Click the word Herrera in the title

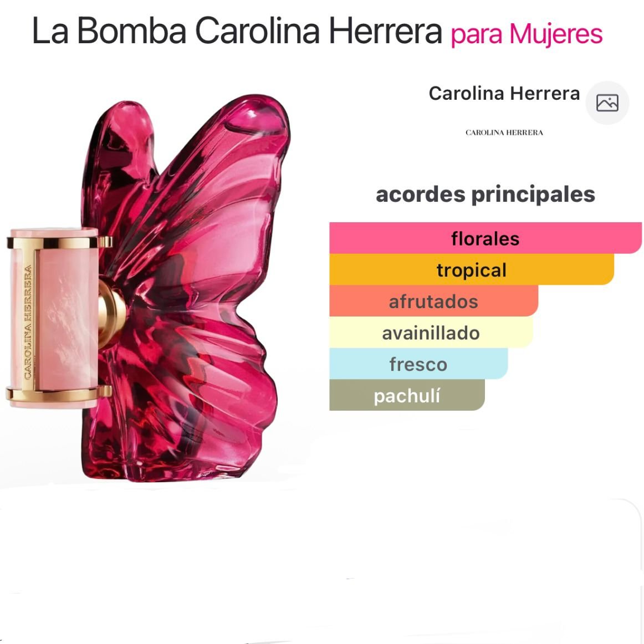point(385,31)
